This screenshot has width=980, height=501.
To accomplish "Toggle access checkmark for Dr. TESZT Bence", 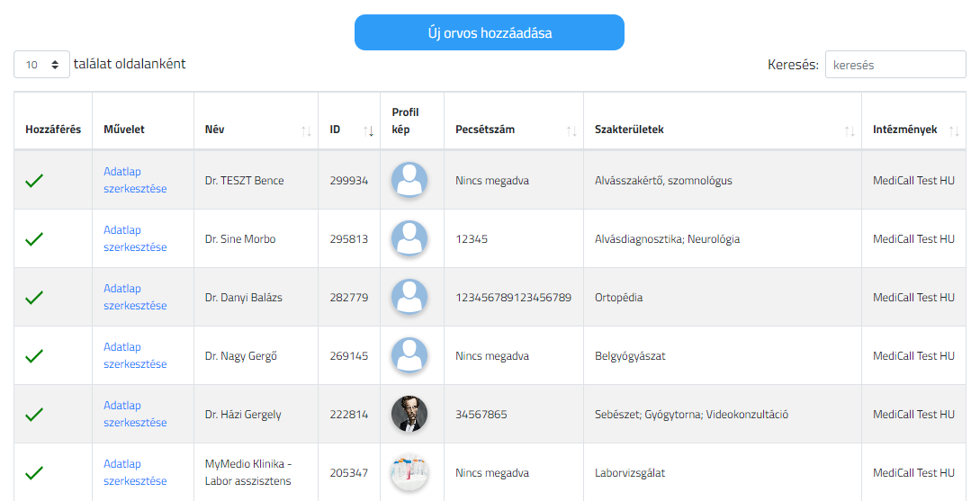I will pos(34,181).
